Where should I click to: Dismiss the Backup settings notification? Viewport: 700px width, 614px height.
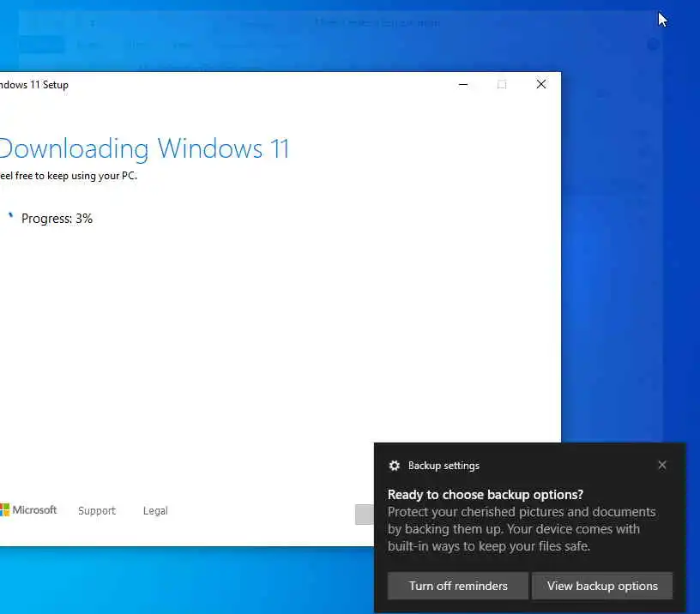click(x=662, y=465)
